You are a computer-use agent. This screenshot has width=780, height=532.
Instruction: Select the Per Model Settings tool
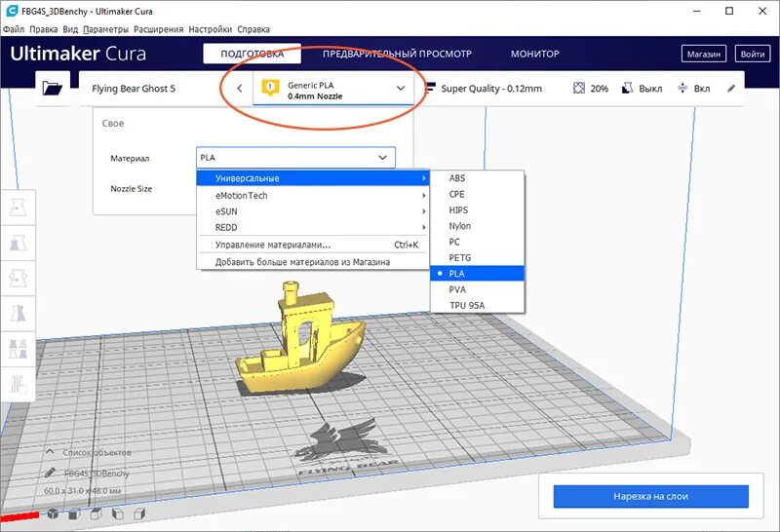click(x=18, y=349)
